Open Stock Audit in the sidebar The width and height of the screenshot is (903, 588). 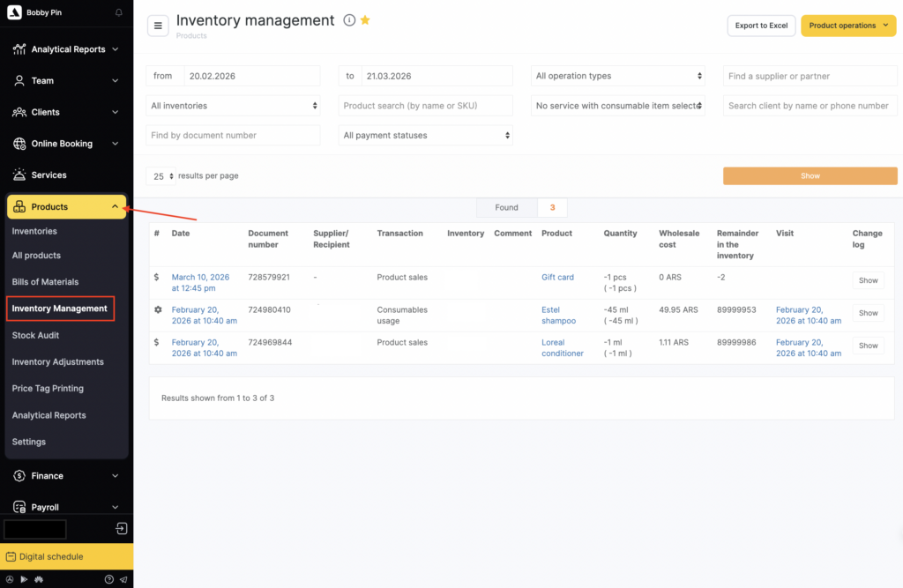35,335
